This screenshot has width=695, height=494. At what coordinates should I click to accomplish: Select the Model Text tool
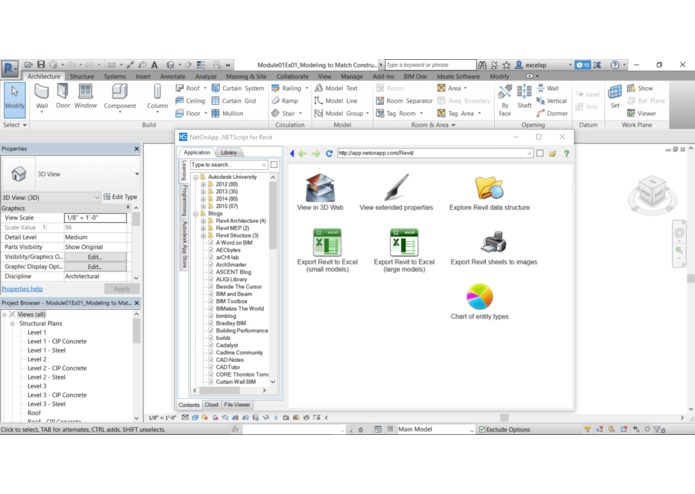coord(336,88)
